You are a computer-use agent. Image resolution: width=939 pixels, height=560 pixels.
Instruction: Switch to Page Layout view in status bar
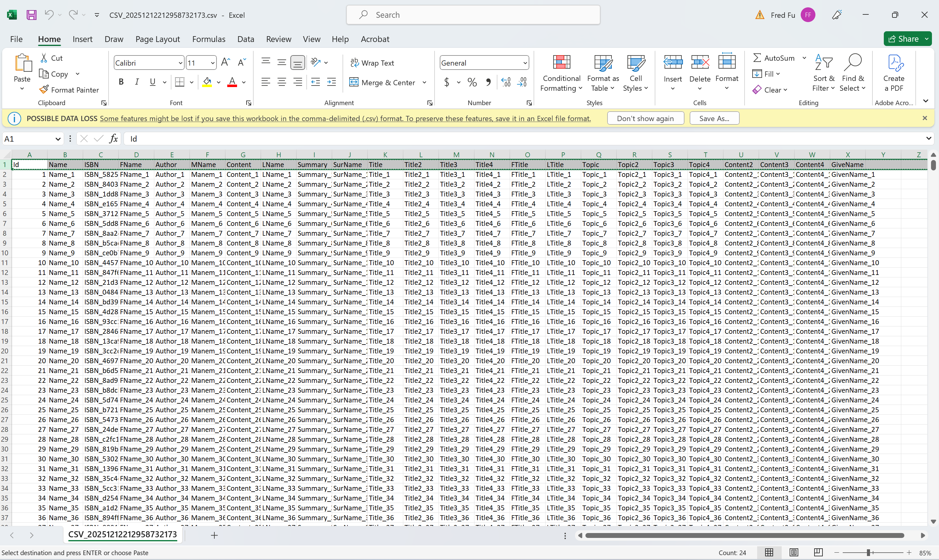point(794,552)
